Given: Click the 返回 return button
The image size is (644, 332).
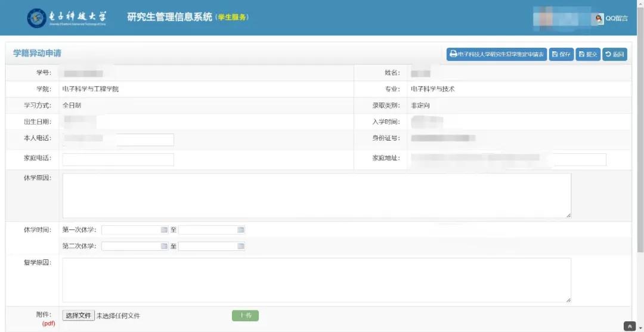Looking at the screenshot, I should 614,54.
